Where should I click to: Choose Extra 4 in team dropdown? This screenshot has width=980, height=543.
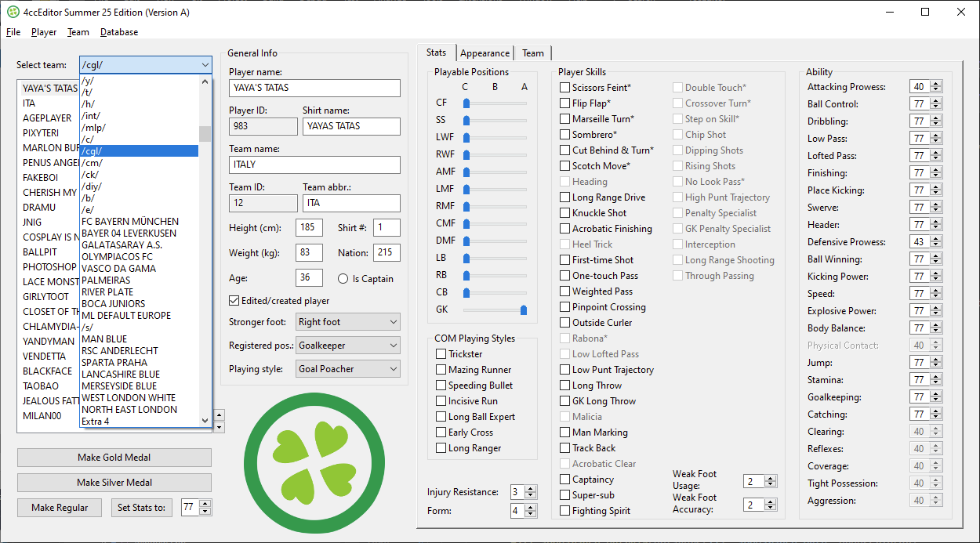(x=140, y=422)
